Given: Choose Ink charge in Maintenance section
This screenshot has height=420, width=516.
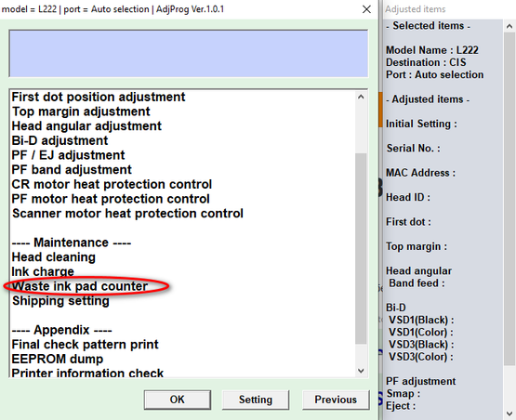Looking at the screenshot, I should tap(43, 271).
